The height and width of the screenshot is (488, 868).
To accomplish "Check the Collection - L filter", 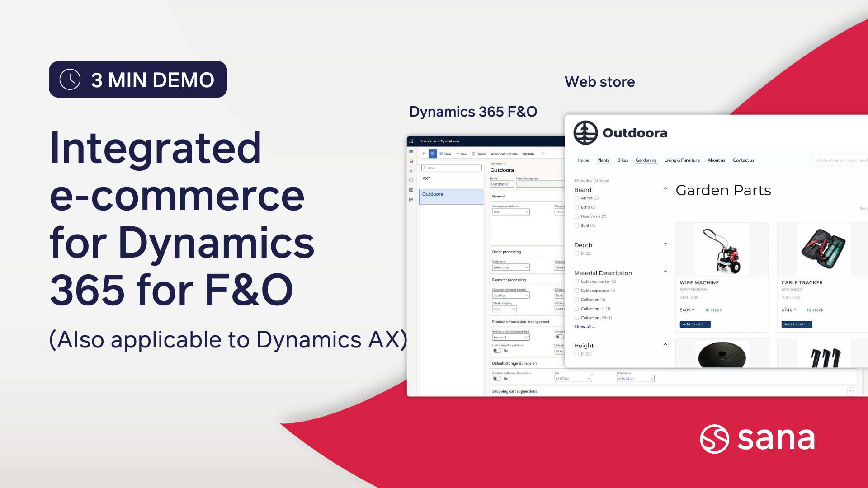I will [x=576, y=309].
